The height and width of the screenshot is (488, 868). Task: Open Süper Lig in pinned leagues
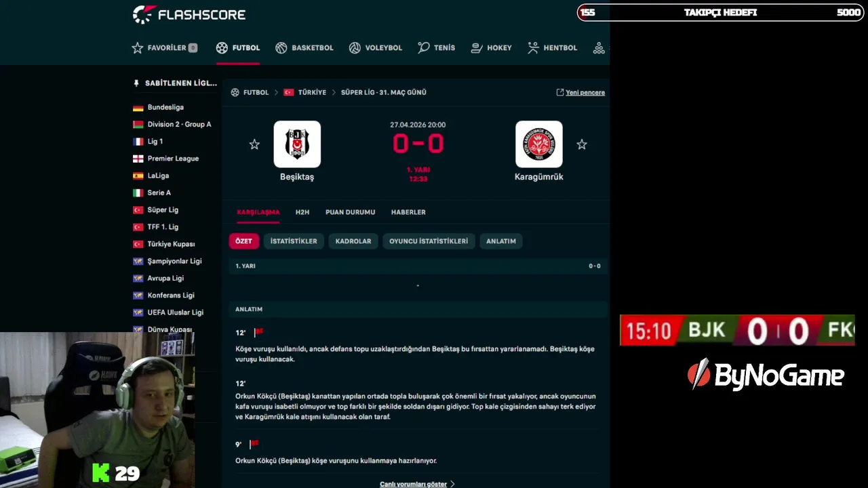coord(163,210)
